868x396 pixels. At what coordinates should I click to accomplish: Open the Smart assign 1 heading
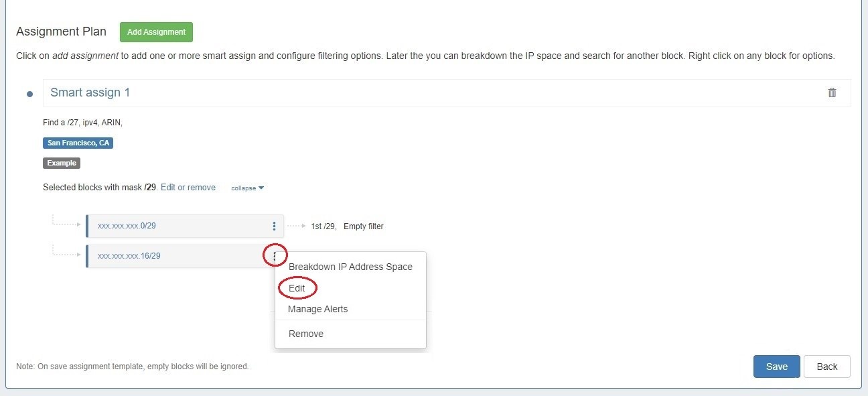(x=90, y=92)
